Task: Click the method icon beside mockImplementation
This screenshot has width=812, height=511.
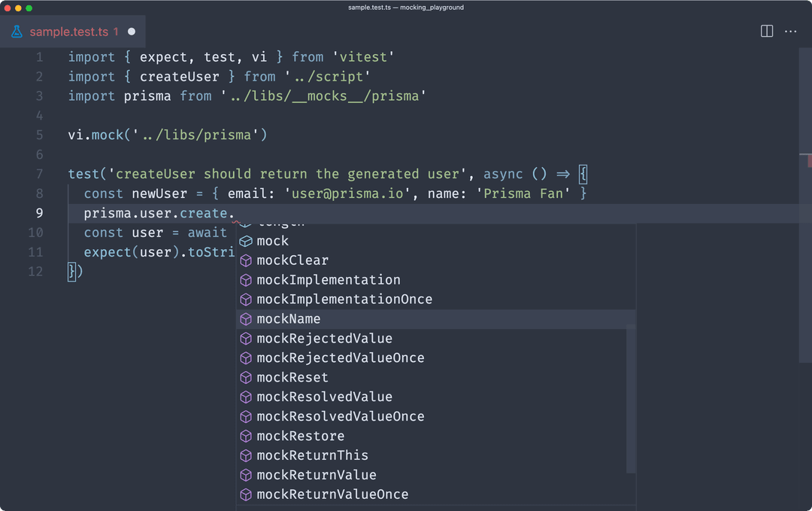Action: click(246, 279)
